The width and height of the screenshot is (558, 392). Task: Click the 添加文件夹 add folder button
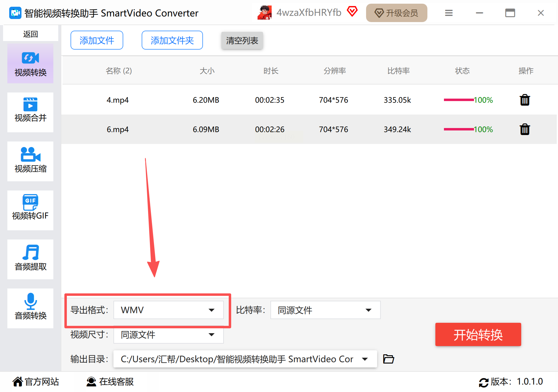pos(172,40)
